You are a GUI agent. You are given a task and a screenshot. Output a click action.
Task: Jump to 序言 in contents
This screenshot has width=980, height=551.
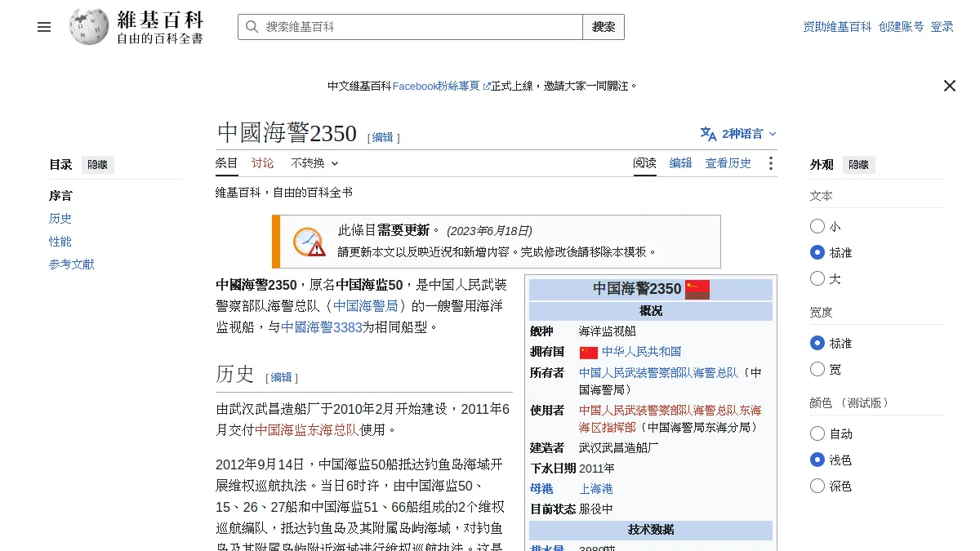(x=60, y=196)
